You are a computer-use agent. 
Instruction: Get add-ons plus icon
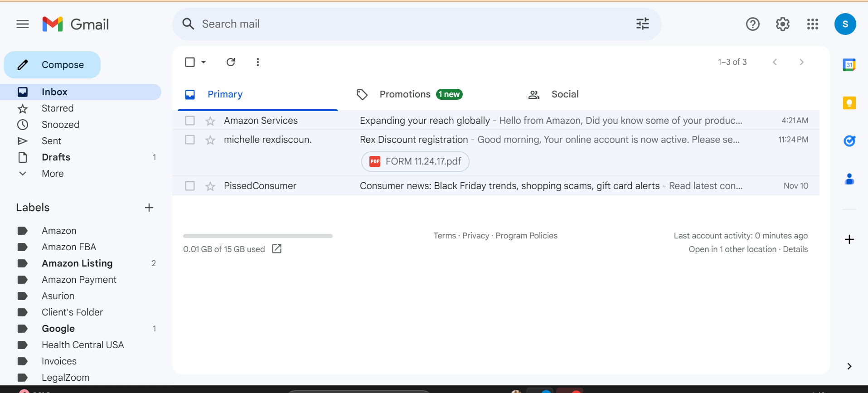pos(849,239)
